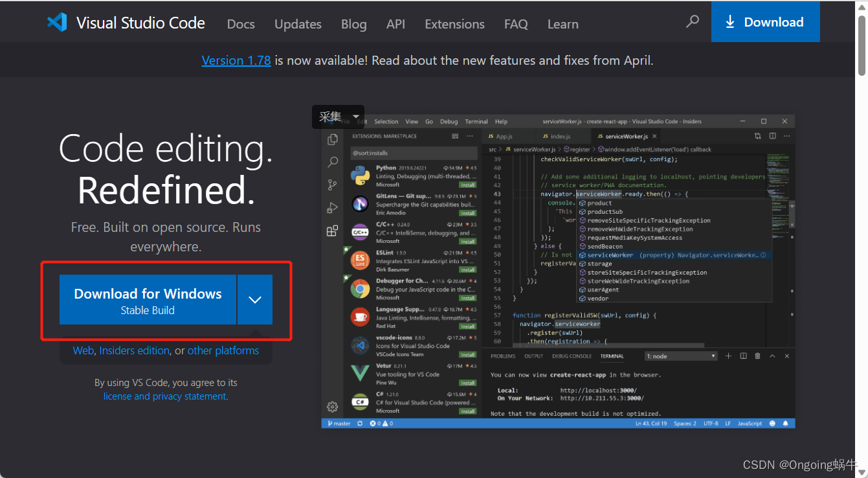Viewport: 868px width, 478px height.
Task: Close the serviceWorker.js editor tab
Action: click(x=655, y=137)
